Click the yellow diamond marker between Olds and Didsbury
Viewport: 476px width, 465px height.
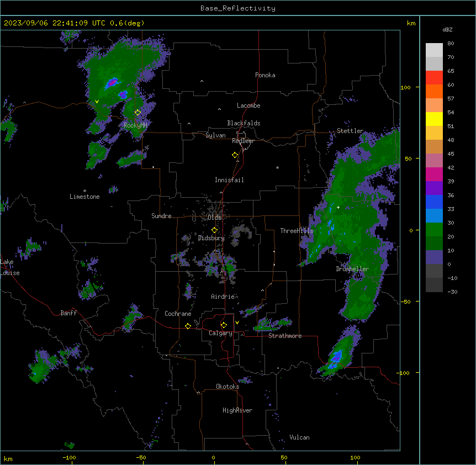point(215,230)
